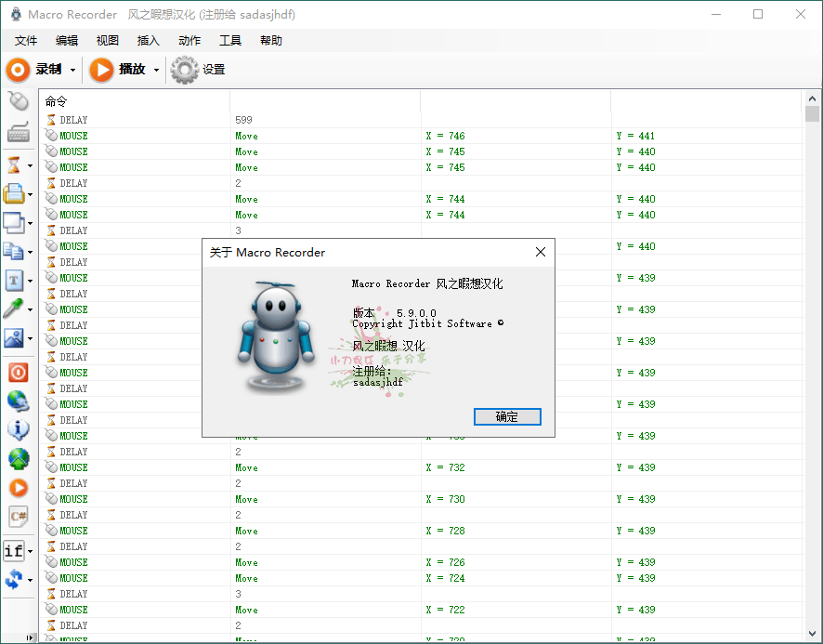Open the if statement dropdown arrow
The image size is (823, 644).
point(31,552)
